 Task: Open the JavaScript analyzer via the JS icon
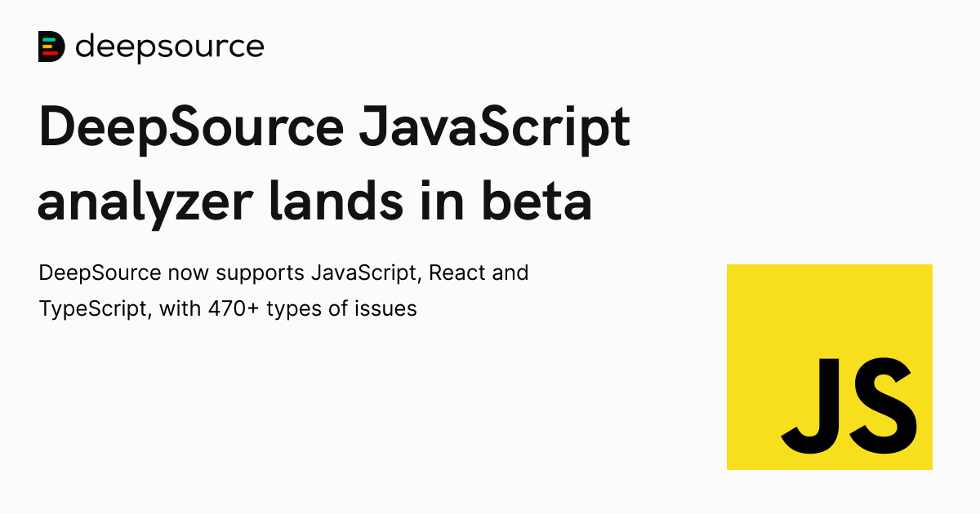pyautogui.click(x=829, y=366)
